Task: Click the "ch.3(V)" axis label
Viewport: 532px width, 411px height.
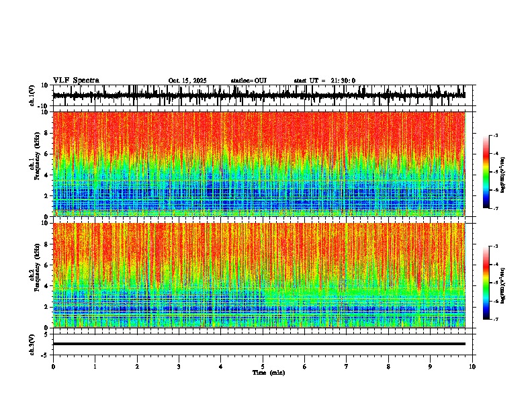Action: pyautogui.click(x=32, y=345)
